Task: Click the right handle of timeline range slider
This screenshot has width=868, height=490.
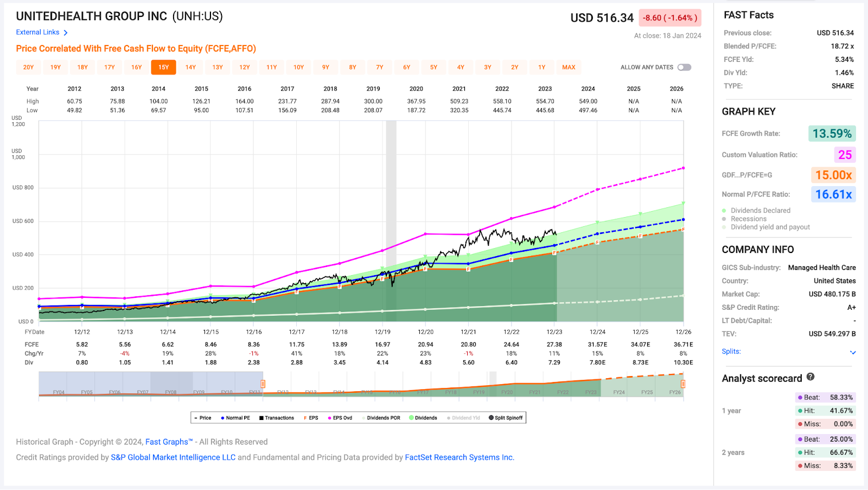Action: click(683, 384)
